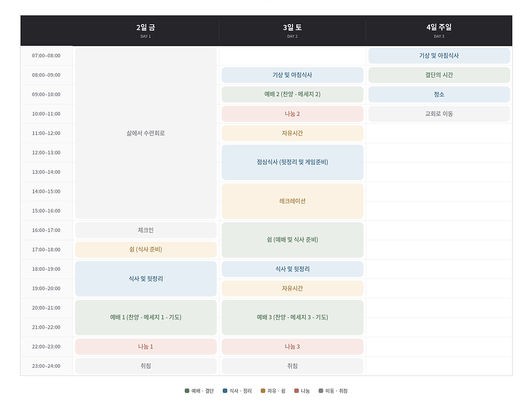Select the 10:00–11:00 time row label

click(x=46, y=114)
